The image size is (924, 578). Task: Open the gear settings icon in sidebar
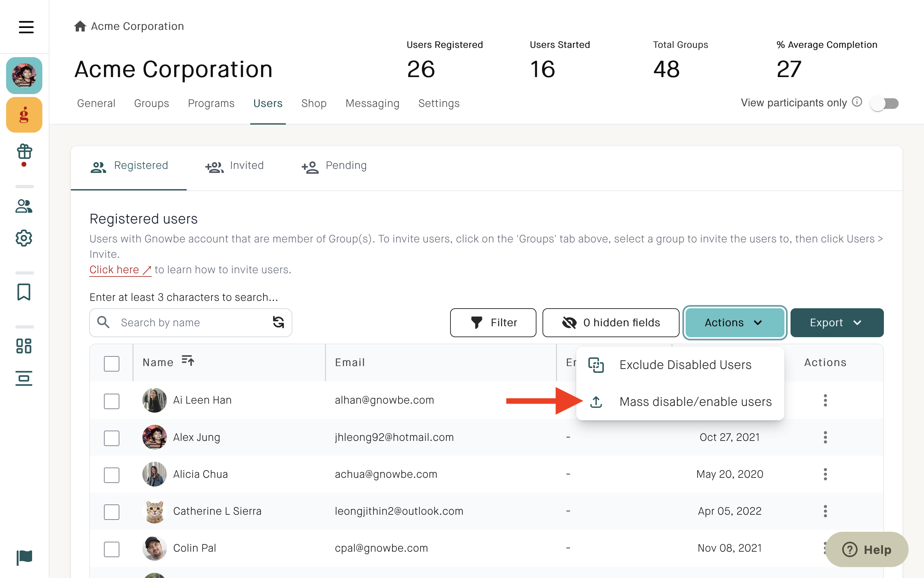[x=24, y=238]
